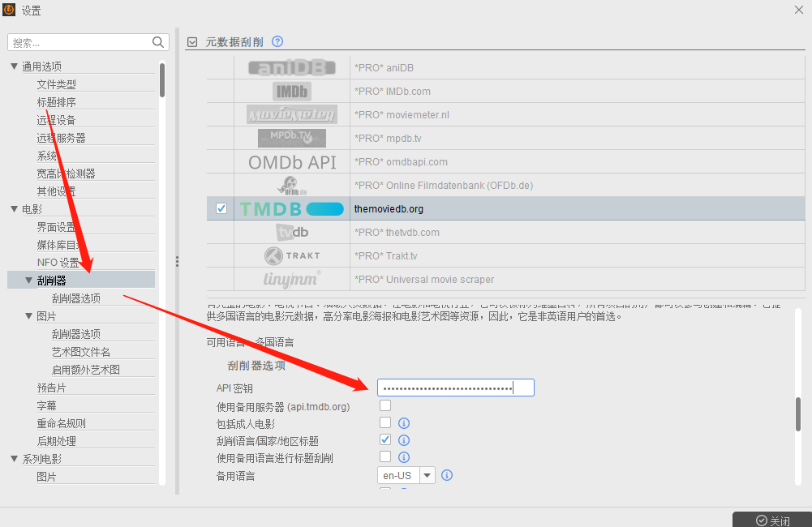Select the *PRO* IMDb.com row
Image resolution: width=812 pixels, height=527 pixels.
point(506,91)
